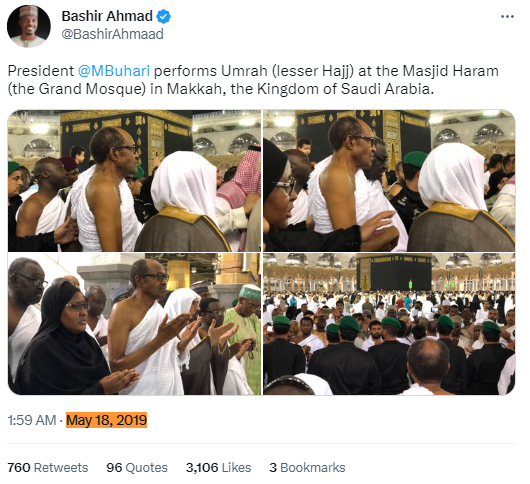Open the May 18, 2019 date link

[x=106, y=420]
